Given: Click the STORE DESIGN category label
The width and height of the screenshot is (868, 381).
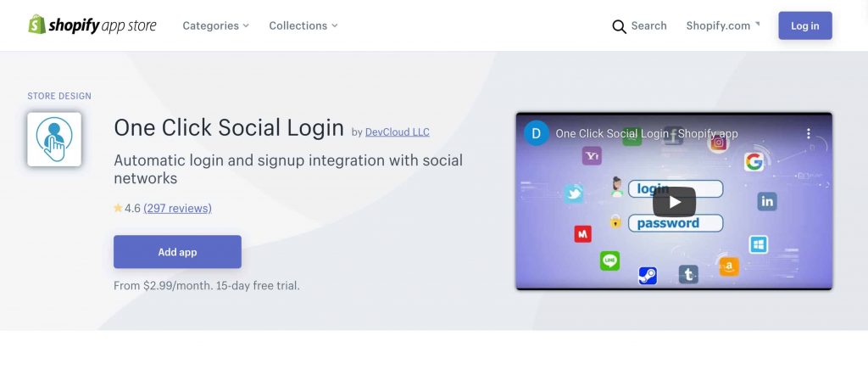Looking at the screenshot, I should coord(59,96).
